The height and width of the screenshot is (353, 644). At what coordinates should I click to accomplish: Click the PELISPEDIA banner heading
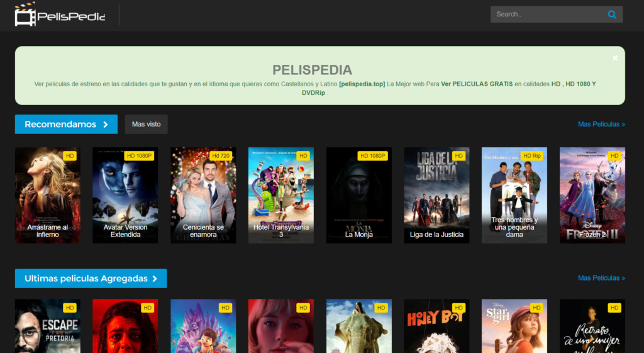312,70
